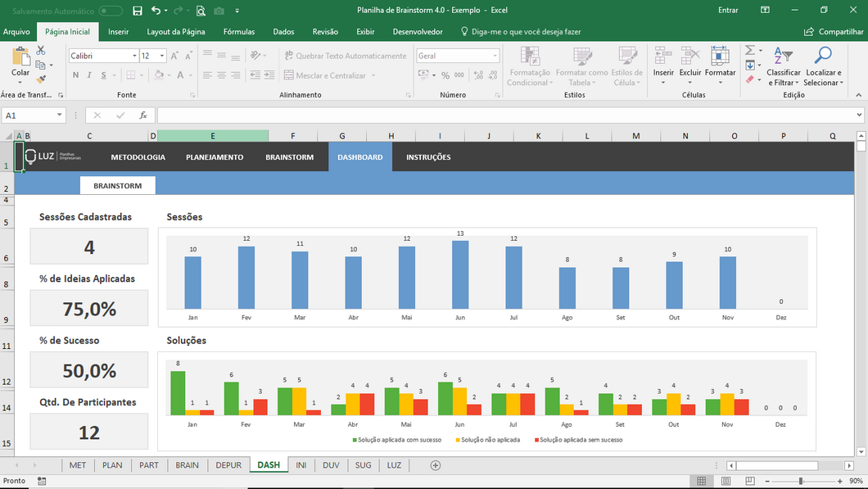This screenshot has height=489, width=868.
Task: Switch to Page Layout view icon
Action: point(726,481)
